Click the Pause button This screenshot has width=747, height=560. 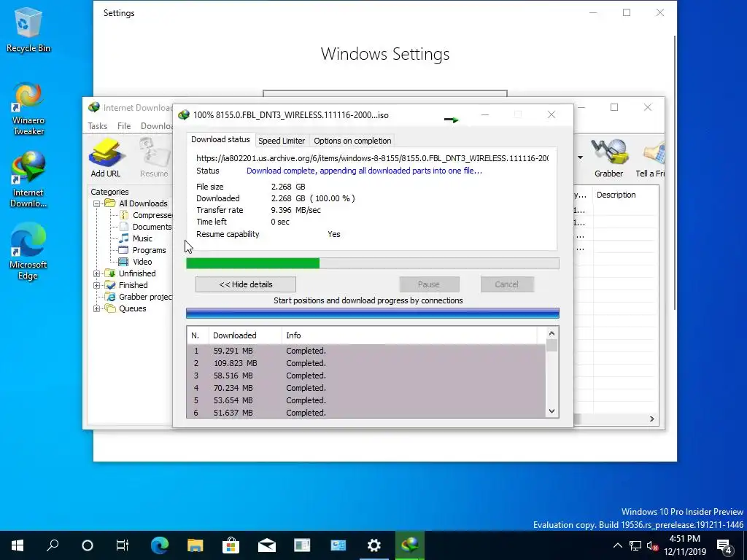coord(429,284)
